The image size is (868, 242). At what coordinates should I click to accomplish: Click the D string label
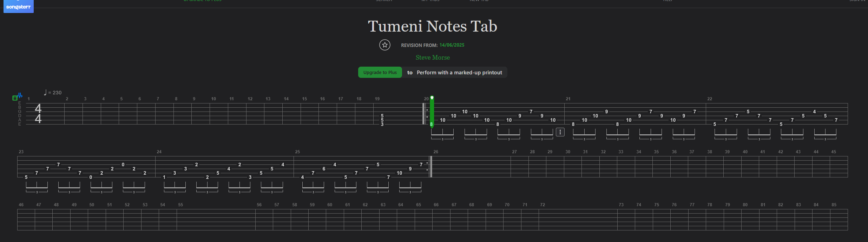coord(20,116)
